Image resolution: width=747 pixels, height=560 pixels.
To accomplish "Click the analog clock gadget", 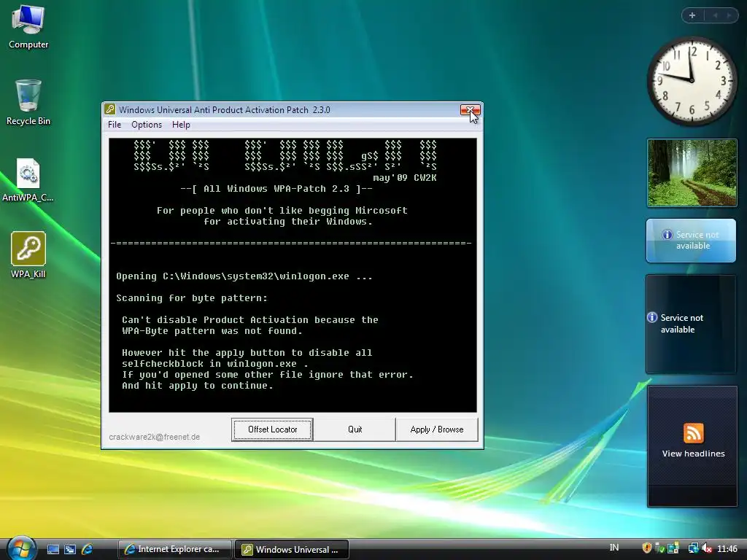I will pos(692,81).
